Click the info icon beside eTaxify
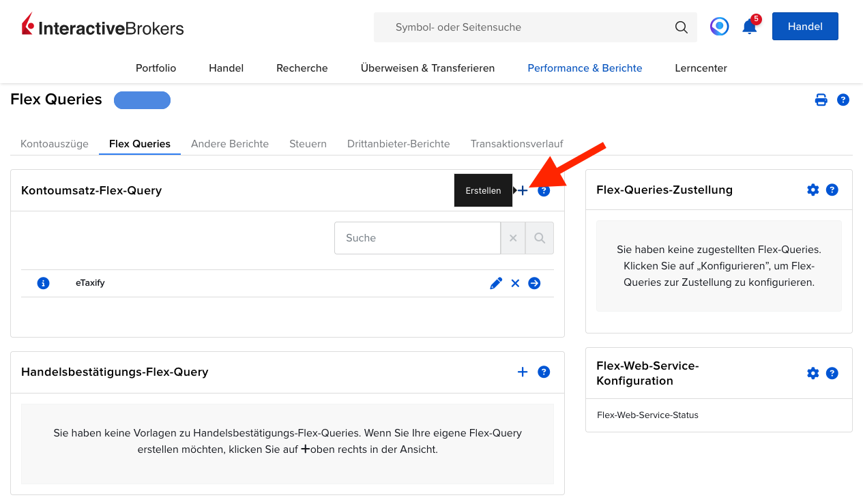Screen dimensions: 863x504 43,282
